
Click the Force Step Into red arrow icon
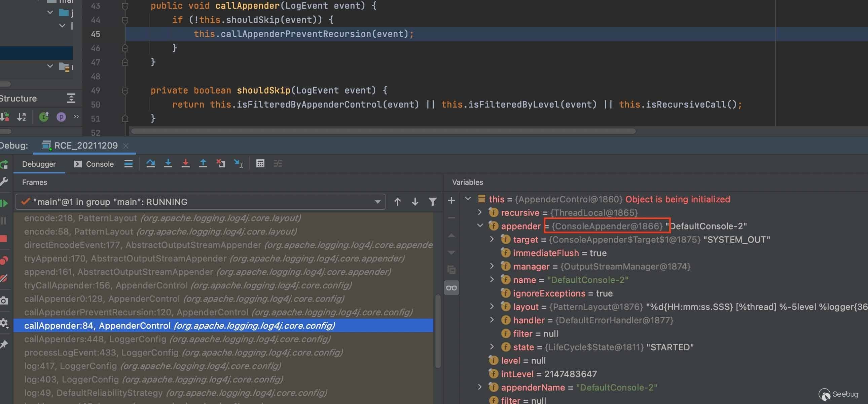point(185,164)
